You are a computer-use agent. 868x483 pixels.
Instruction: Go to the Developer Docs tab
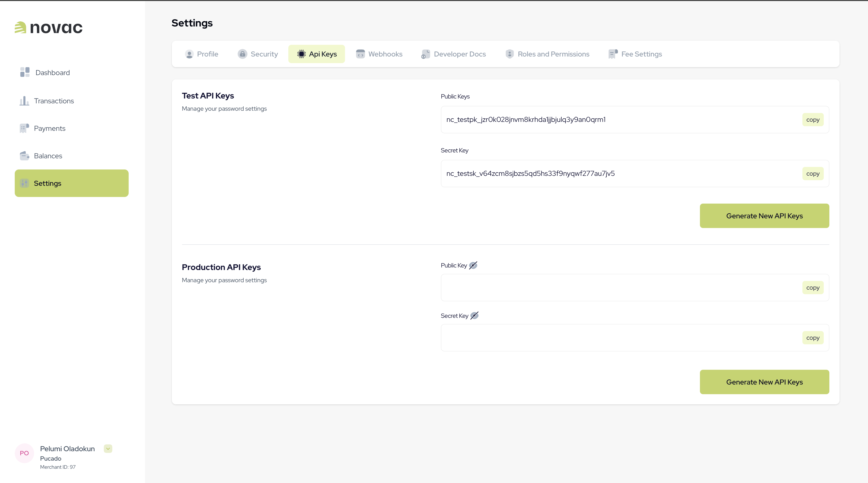pyautogui.click(x=453, y=54)
